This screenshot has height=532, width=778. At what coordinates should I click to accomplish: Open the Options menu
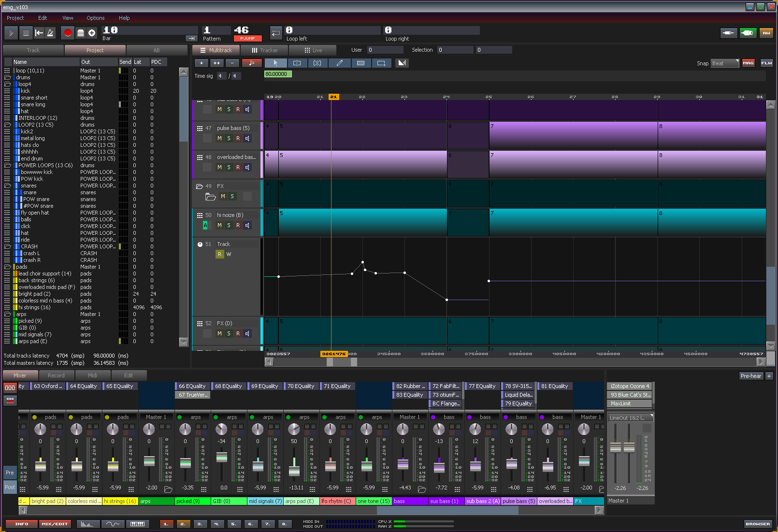95,18
